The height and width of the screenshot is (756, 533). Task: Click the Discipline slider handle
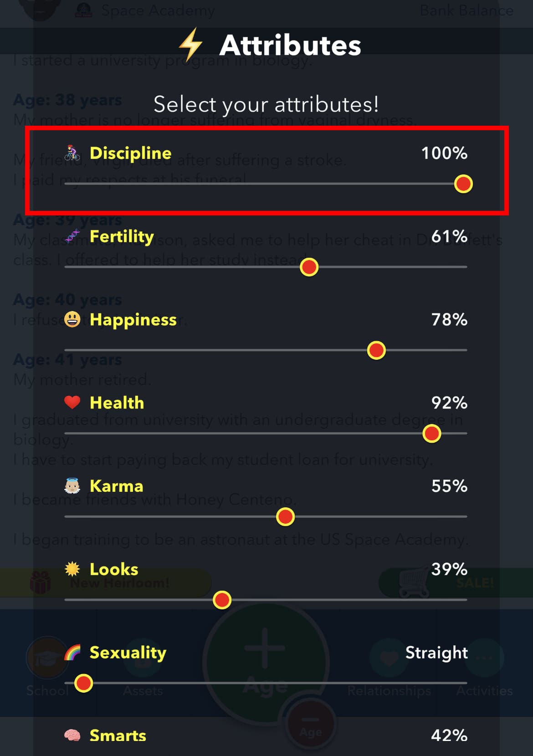[463, 184]
